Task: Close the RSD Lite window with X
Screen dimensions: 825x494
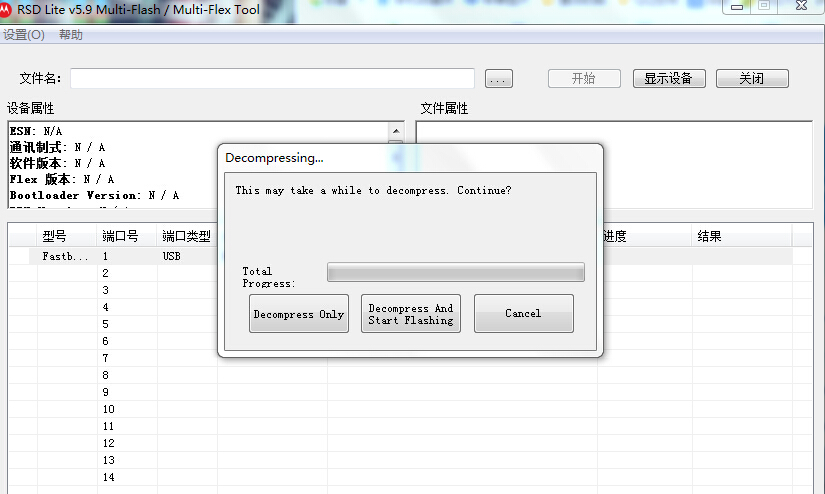Action: [x=801, y=6]
